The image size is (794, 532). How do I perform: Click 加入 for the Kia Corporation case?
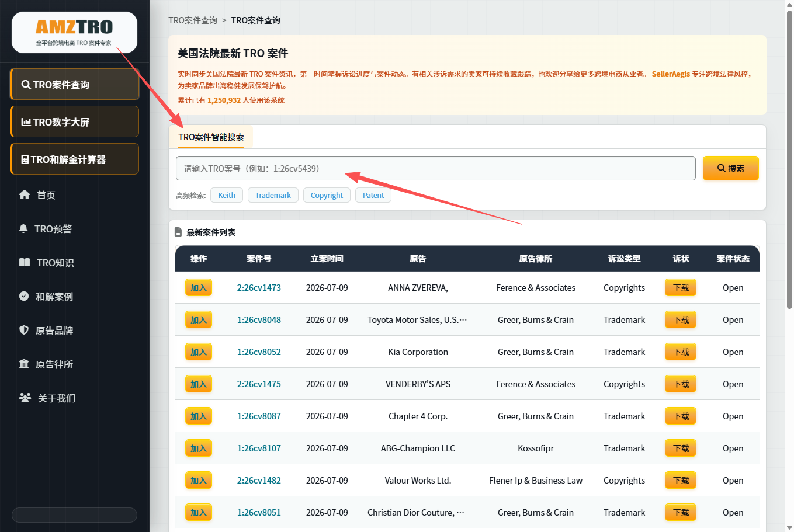(199, 352)
